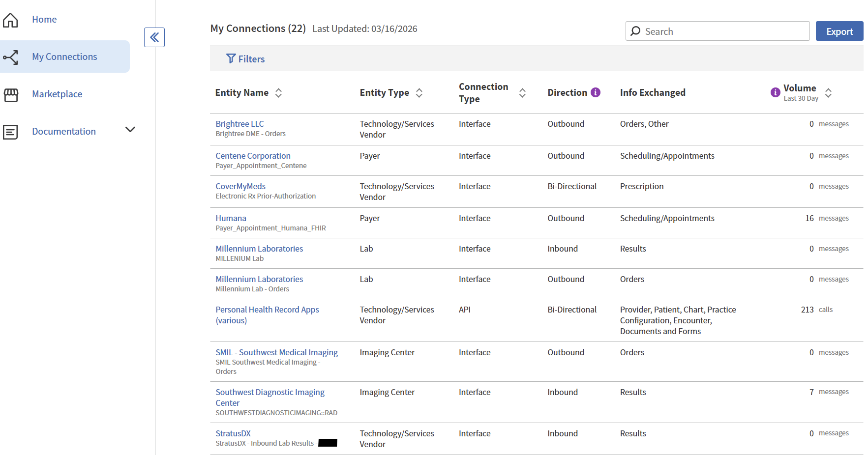868x455 pixels.
Task: Click the Volume info icon
Action: coord(775,92)
